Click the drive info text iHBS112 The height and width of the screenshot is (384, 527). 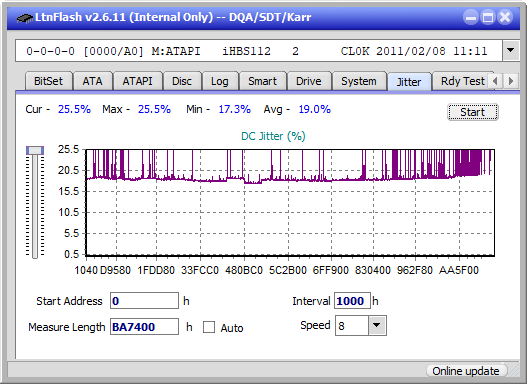coord(246,51)
